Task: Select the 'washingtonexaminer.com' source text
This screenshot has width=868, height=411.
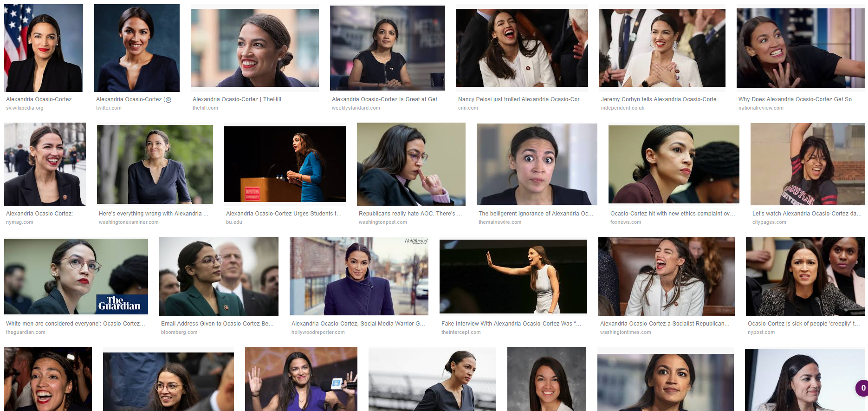Action: pos(129,222)
